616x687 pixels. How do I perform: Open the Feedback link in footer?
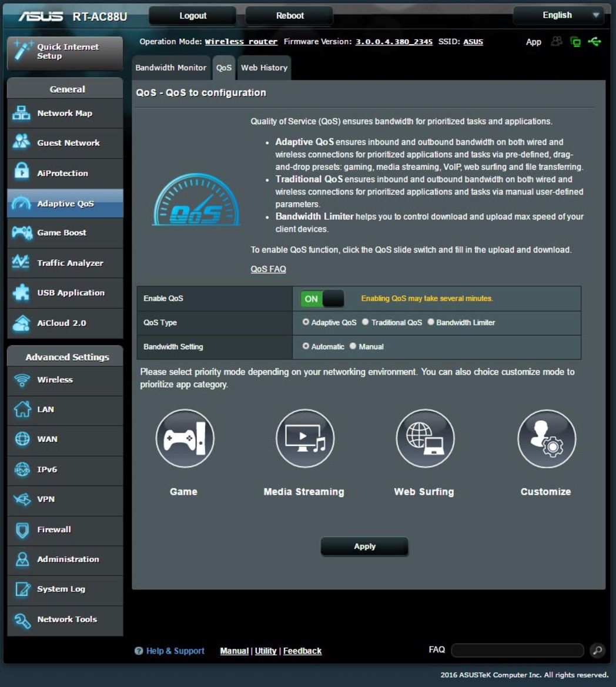pos(302,651)
